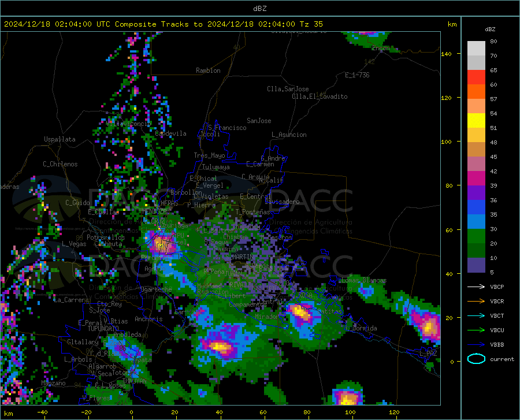Click the 'Manzano' map label
This screenshot has height=420, width=520.
click(x=53, y=383)
